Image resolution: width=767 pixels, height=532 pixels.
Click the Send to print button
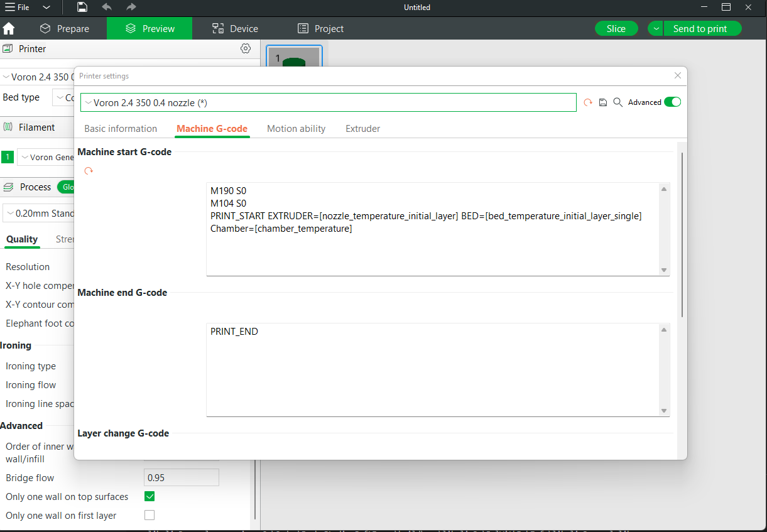tap(700, 29)
